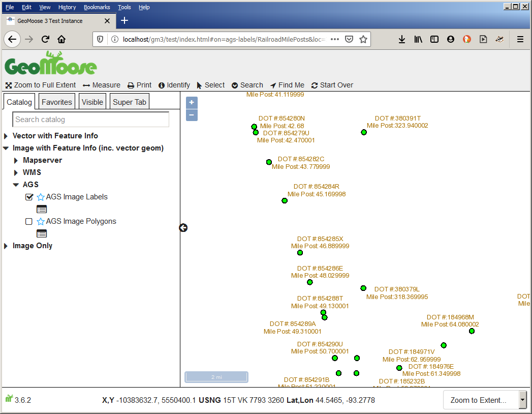This screenshot has width=532, height=414.
Task: Switch to the Favorites tab
Action: [57, 102]
